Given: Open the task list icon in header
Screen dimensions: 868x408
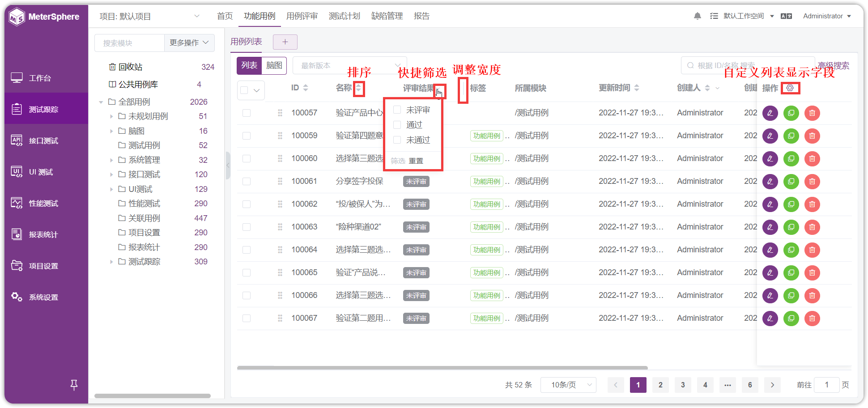Looking at the screenshot, I should (x=714, y=16).
